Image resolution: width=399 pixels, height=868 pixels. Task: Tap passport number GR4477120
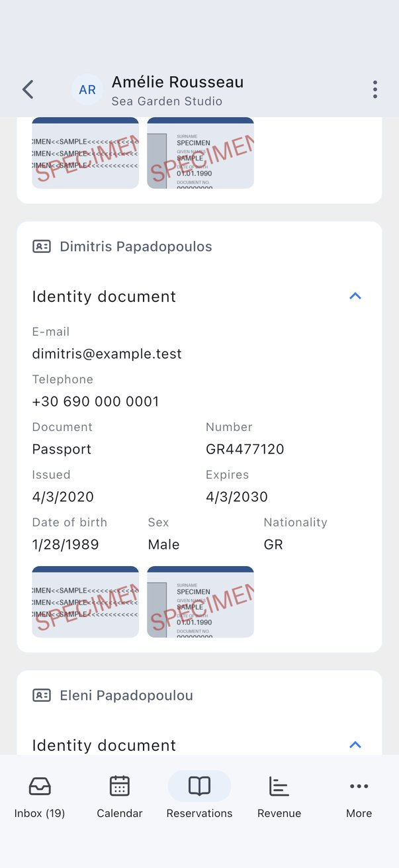pyautogui.click(x=245, y=449)
